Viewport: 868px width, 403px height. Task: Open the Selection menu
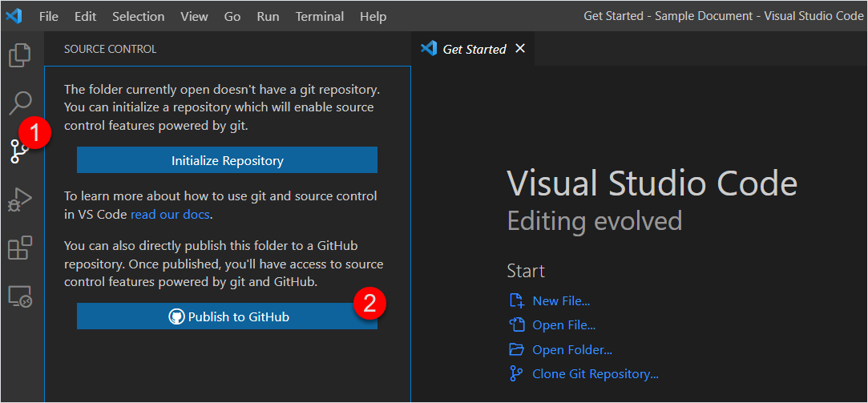(139, 17)
